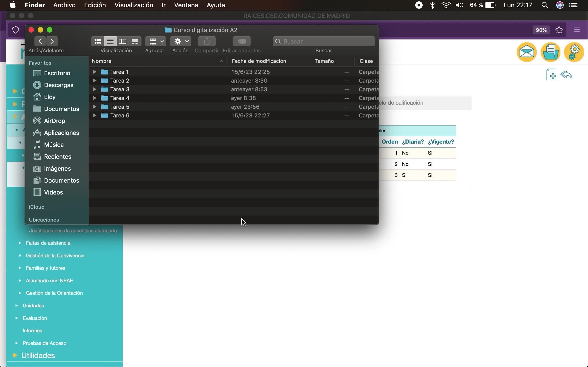Open the Informes link in the sidebar

(x=32, y=331)
